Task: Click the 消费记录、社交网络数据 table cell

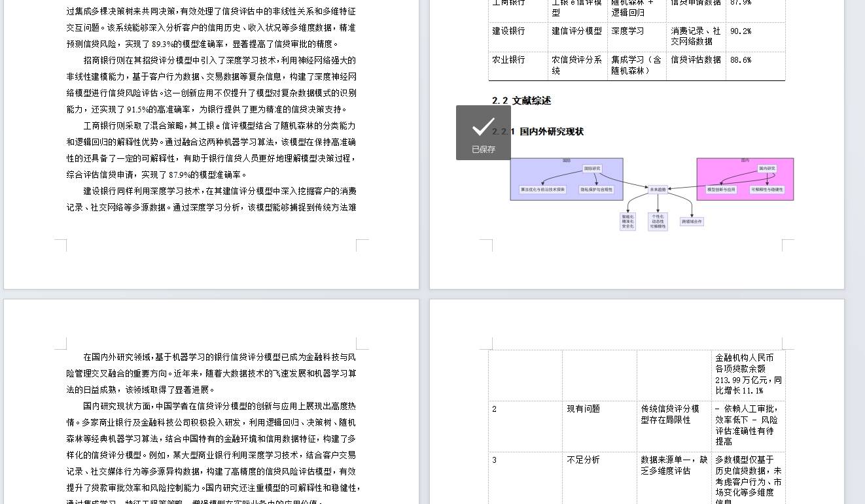Action: pos(696,37)
